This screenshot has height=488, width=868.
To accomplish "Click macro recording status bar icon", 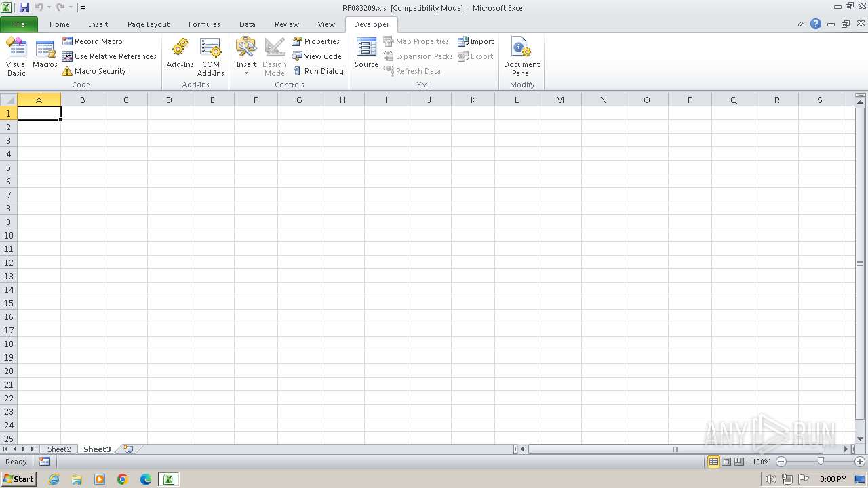I will point(44,462).
